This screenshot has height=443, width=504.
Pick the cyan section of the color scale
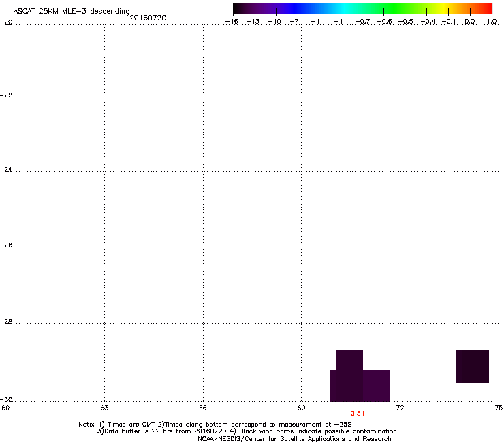click(344, 8)
